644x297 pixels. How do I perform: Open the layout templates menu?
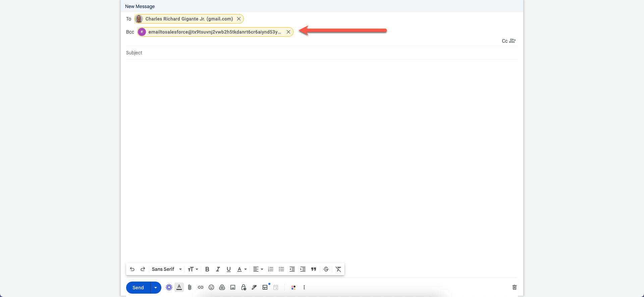point(265,287)
